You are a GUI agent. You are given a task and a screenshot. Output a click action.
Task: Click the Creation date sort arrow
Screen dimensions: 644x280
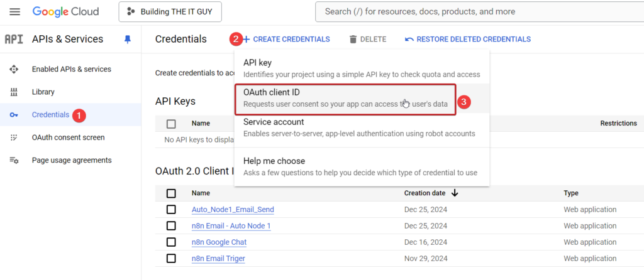coord(455,193)
